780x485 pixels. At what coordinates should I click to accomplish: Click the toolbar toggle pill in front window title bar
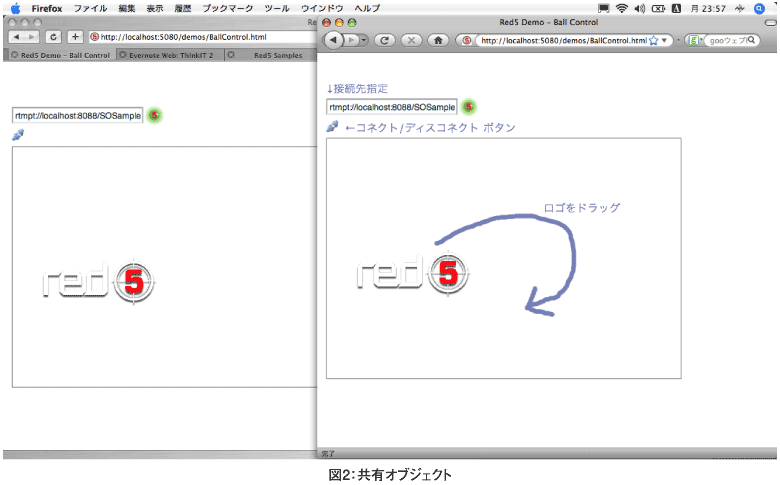(x=770, y=23)
